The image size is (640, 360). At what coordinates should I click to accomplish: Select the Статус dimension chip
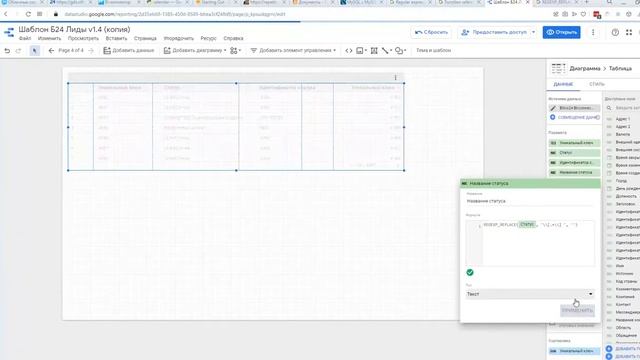[x=574, y=153]
